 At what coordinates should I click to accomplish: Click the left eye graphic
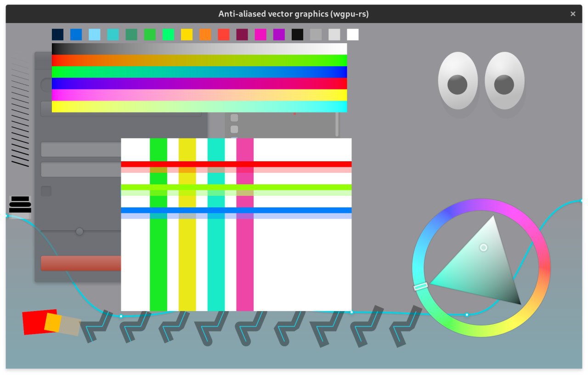458,81
